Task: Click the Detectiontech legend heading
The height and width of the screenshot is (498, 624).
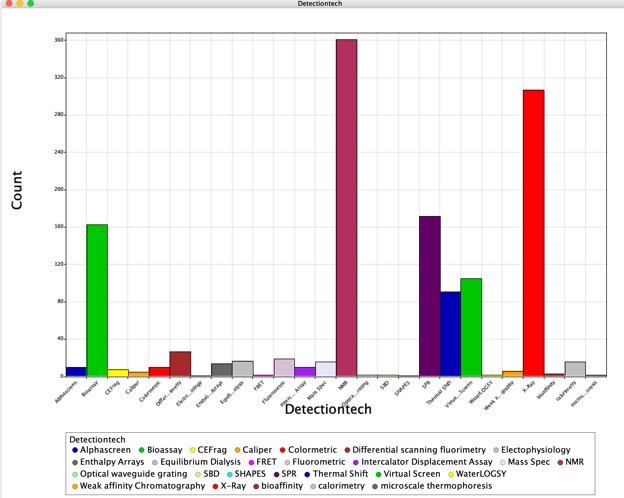Action: pyautogui.click(x=97, y=439)
